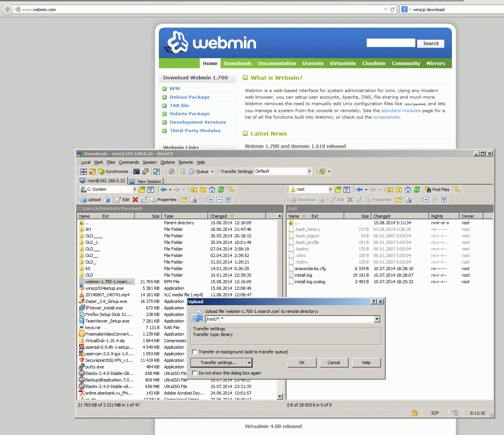The width and height of the screenshot is (504, 435).
Task: Go back in remote panel history
Action: tap(359, 190)
